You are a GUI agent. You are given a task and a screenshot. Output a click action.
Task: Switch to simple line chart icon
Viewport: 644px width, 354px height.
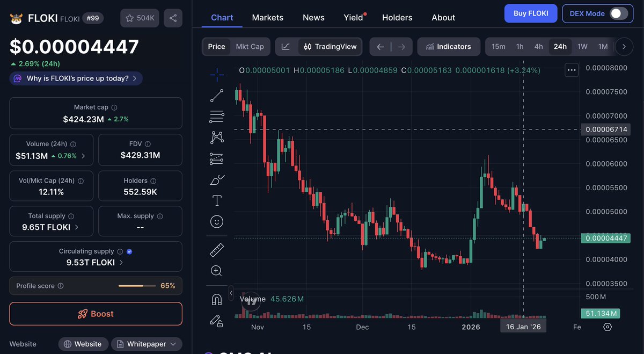[286, 47]
